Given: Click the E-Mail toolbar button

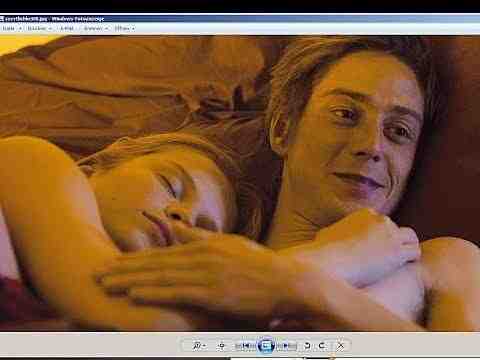Looking at the screenshot, I should click(x=67, y=29).
